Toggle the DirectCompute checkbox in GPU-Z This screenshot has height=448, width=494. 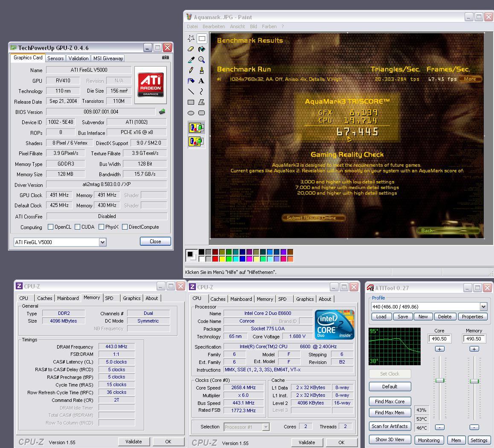pyautogui.click(x=125, y=227)
